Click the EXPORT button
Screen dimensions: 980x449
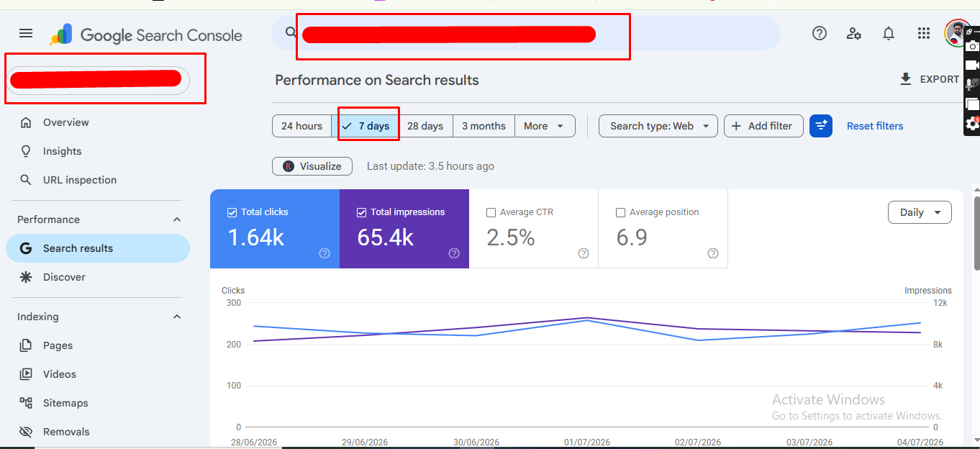pyautogui.click(x=929, y=79)
